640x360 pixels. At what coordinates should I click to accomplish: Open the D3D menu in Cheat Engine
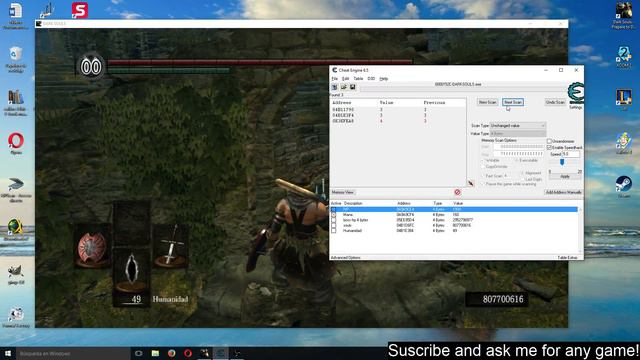point(371,78)
